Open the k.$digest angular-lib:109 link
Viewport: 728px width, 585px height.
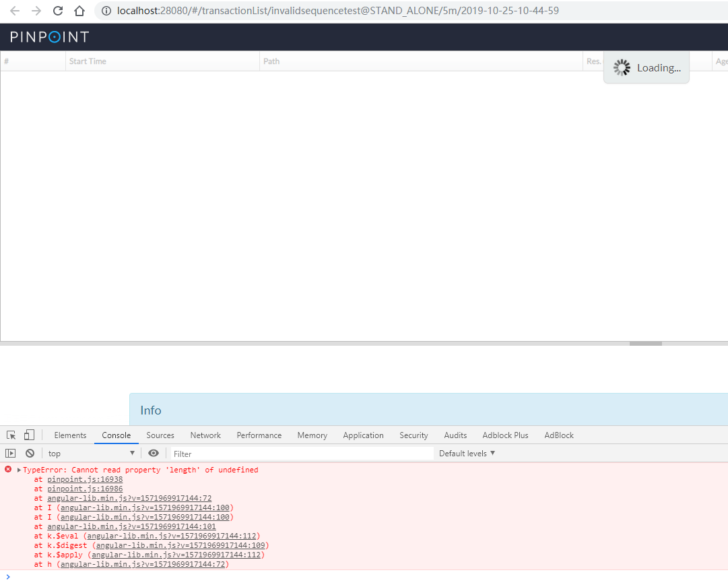pyautogui.click(x=180, y=545)
